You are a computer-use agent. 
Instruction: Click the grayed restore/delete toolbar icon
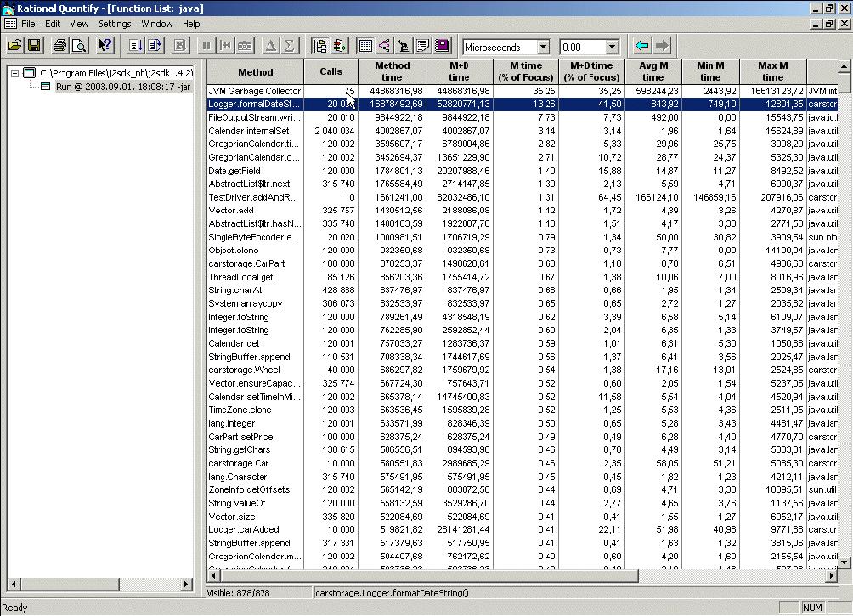point(180,46)
